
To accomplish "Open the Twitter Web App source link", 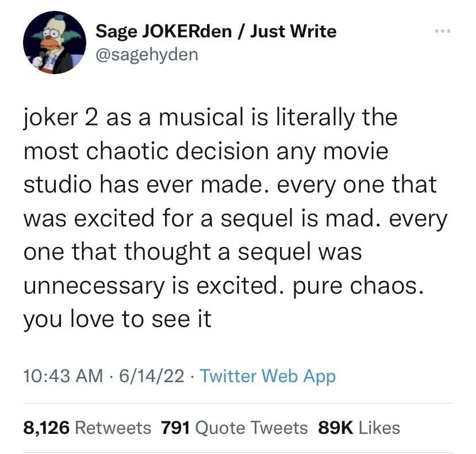I will coord(267,376).
